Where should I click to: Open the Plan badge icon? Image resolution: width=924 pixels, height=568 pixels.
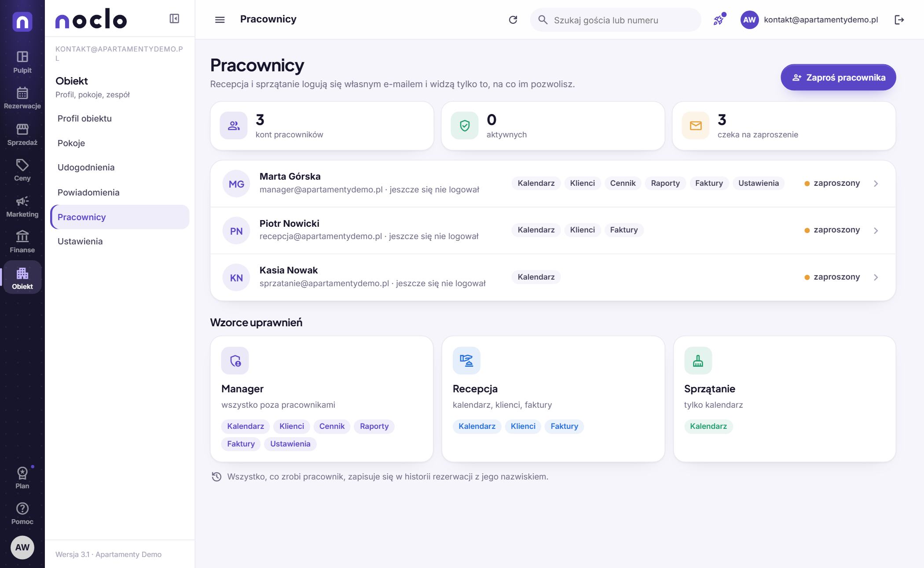pos(22,473)
